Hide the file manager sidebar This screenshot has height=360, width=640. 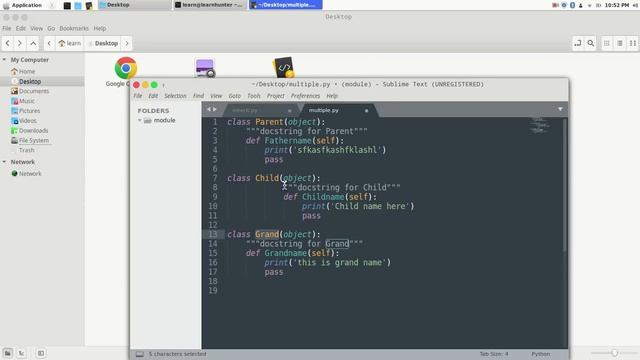point(41,353)
